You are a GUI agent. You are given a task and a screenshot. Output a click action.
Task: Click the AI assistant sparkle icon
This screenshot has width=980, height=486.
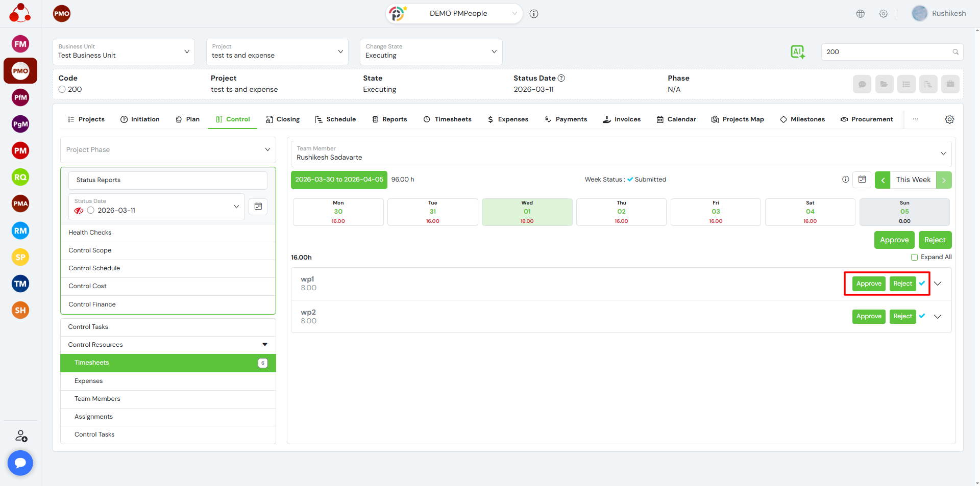(x=797, y=52)
